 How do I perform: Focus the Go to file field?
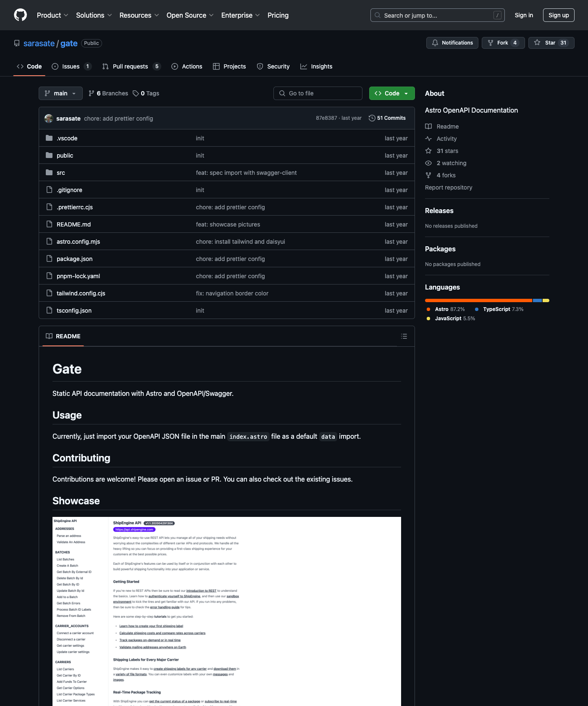click(x=318, y=93)
